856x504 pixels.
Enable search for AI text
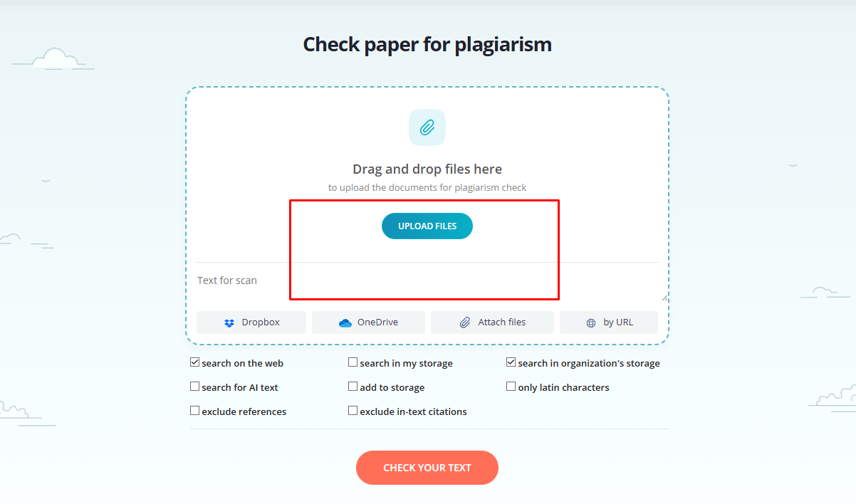click(x=194, y=387)
